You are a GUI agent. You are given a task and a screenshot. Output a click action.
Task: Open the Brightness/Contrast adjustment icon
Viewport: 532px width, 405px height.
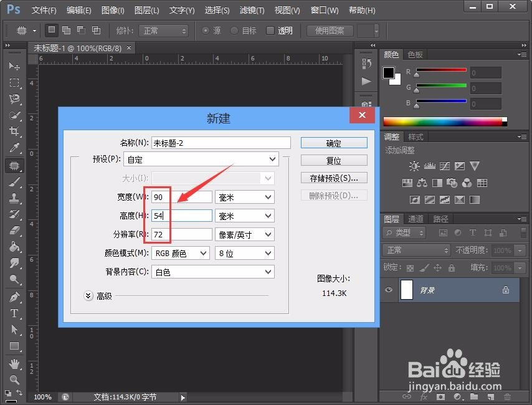(x=413, y=166)
